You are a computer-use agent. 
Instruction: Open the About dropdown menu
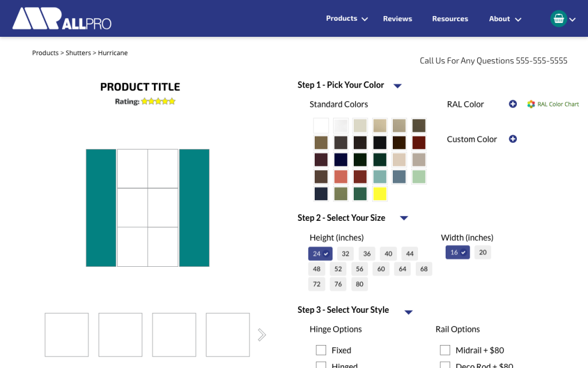click(505, 18)
